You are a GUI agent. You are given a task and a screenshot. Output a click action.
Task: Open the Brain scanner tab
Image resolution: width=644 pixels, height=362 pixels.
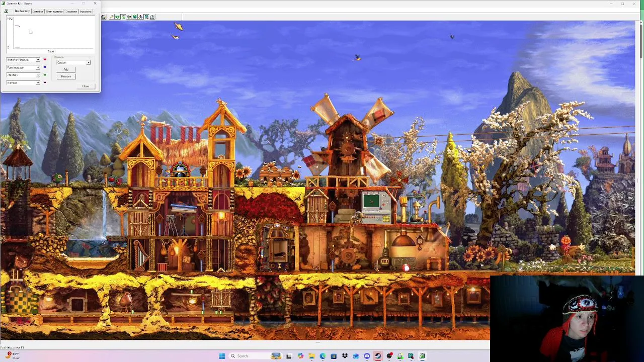pyautogui.click(x=54, y=12)
